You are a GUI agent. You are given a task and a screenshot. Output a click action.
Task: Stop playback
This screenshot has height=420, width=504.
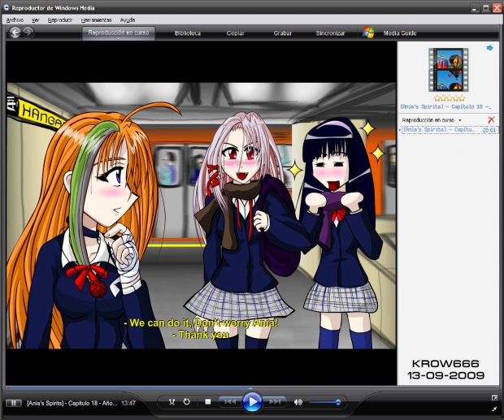[208, 401]
